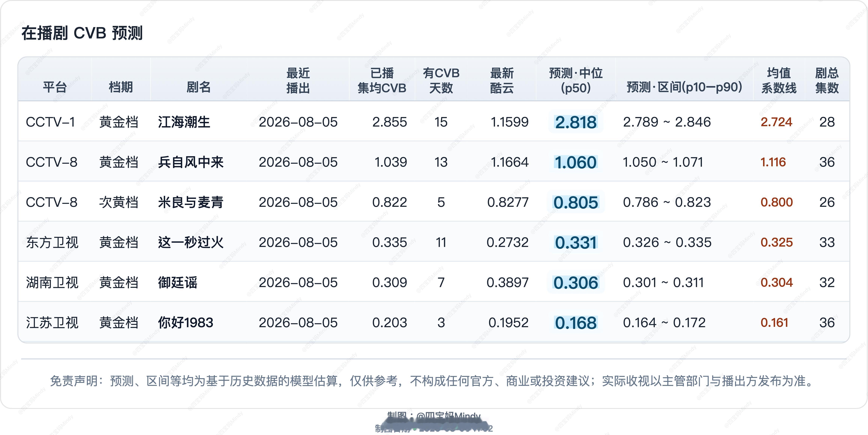Click the highlighted p50 value 0.331
This screenshot has height=435, width=868.
click(576, 243)
